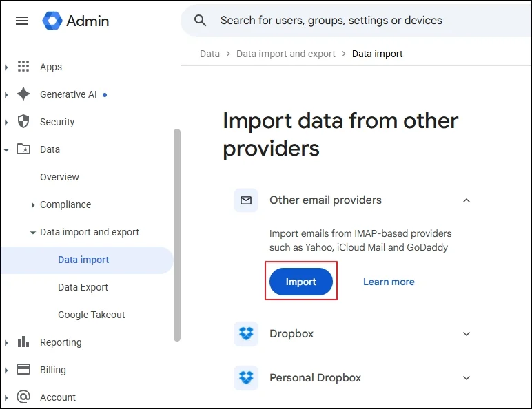Select Data import in sidebar

point(87,260)
